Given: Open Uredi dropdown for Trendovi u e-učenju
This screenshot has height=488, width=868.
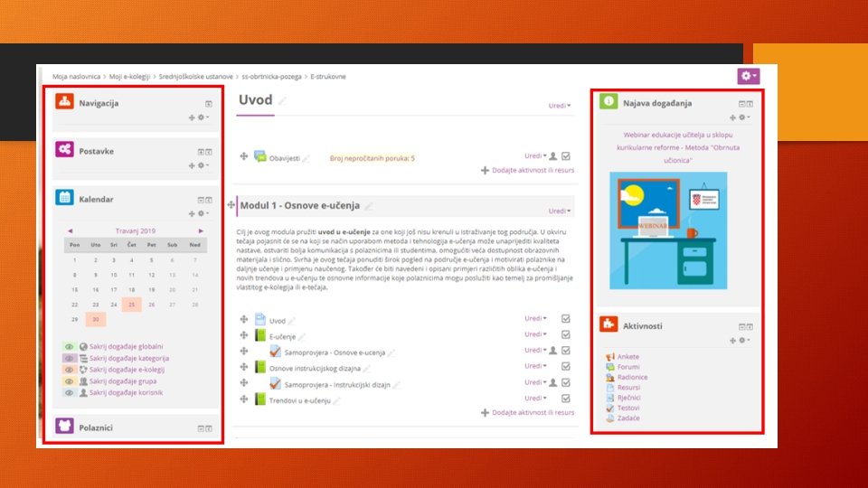Looking at the screenshot, I should pos(535,398).
